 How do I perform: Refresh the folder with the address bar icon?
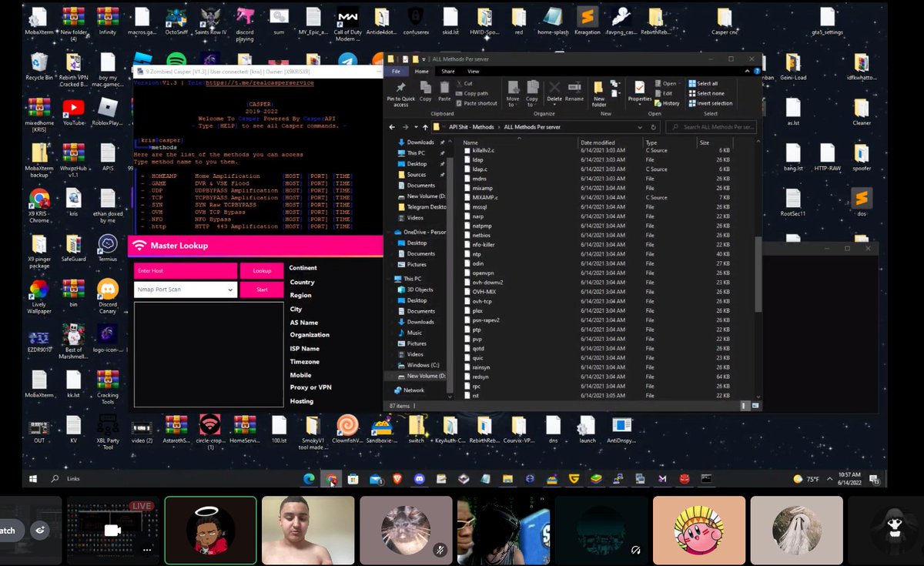[653, 126]
